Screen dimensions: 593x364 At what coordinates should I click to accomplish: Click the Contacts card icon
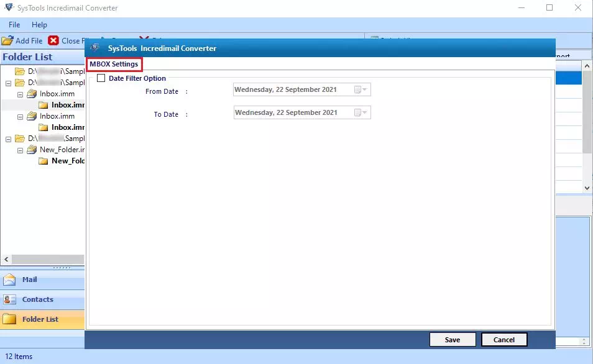[x=9, y=299]
